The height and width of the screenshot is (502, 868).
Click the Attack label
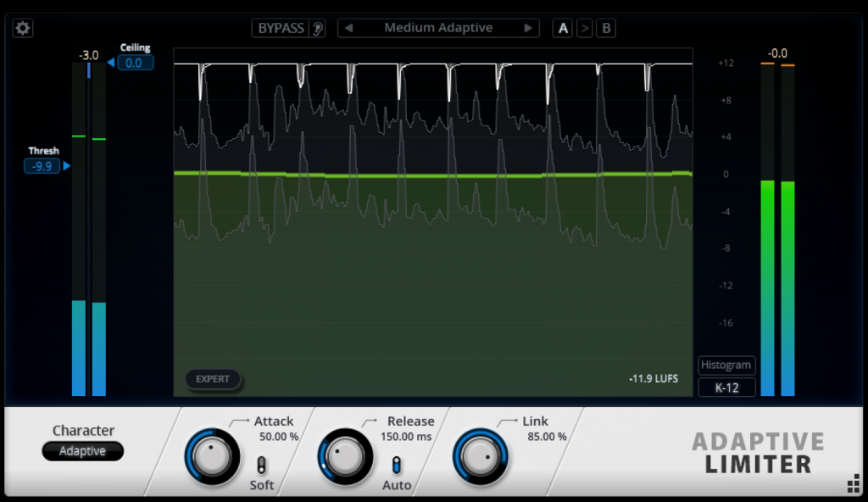[274, 421]
